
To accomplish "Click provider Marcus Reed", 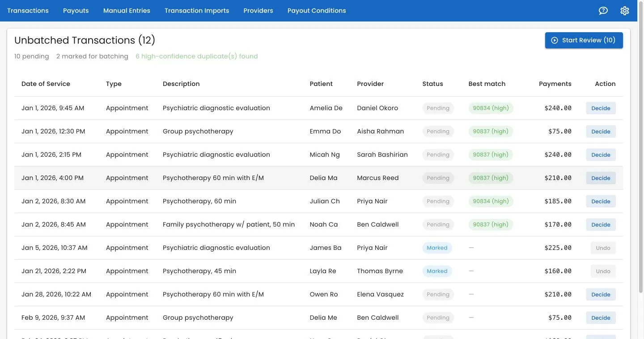I will (x=378, y=178).
